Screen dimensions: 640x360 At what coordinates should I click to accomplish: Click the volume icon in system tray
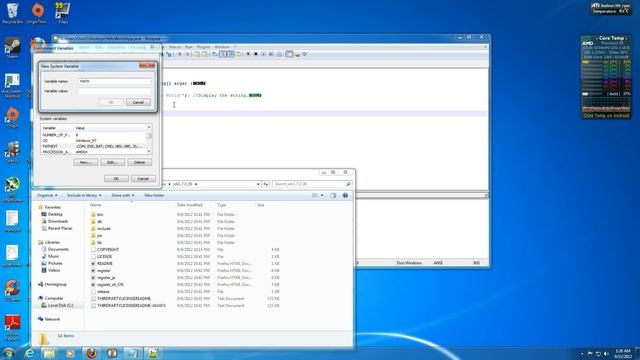[607, 353]
